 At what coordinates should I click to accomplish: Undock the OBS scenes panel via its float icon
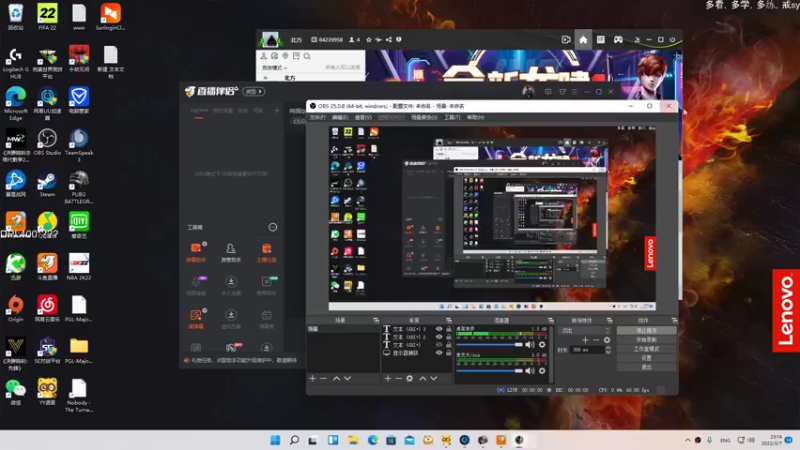coord(376,320)
